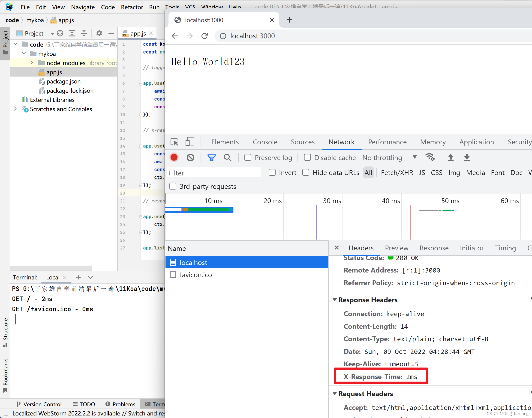
Task: Tick the 3rd-party requests checkbox
Action: pyautogui.click(x=173, y=186)
